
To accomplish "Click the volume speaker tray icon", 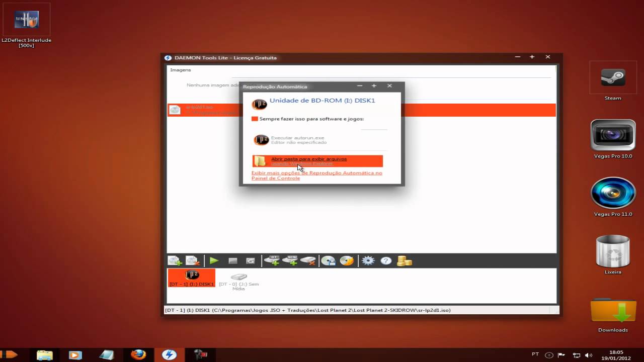I will 589,355.
